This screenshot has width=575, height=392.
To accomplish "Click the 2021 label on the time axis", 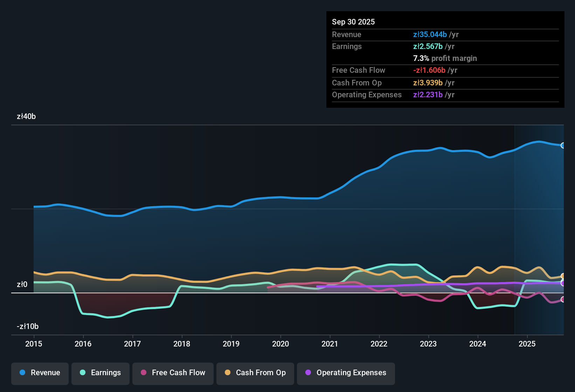I will pyautogui.click(x=330, y=344).
